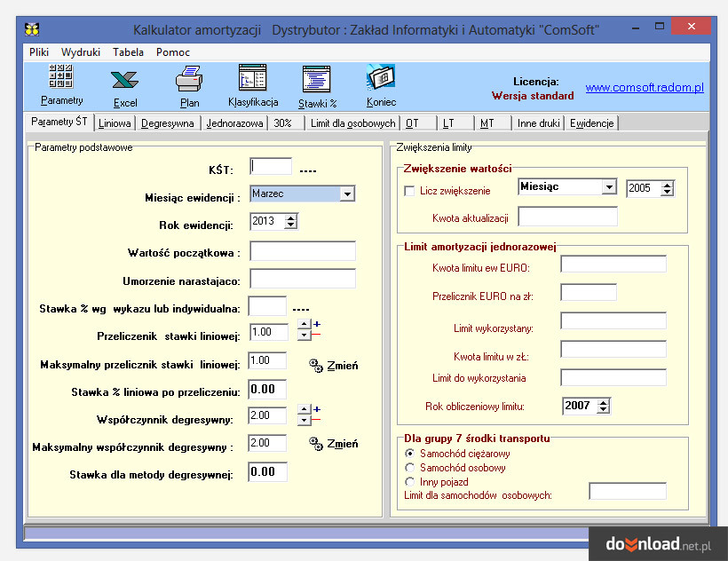Screen dimensions: 728x561
Task: Click the Stawka % liniowa po przeliczeniu value
Action: pyautogui.click(x=267, y=390)
